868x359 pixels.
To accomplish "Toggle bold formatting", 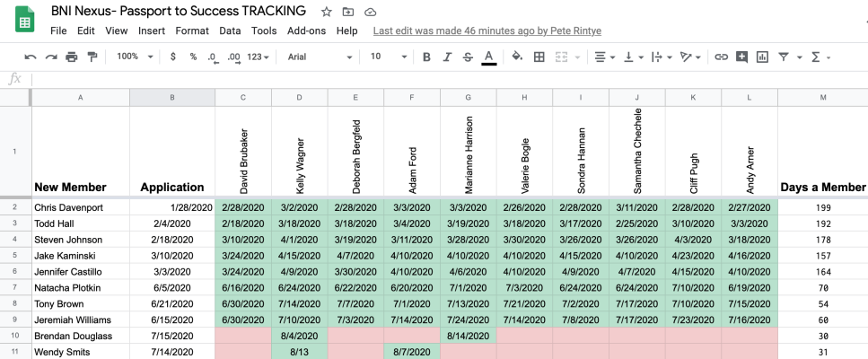I will coord(426,57).
